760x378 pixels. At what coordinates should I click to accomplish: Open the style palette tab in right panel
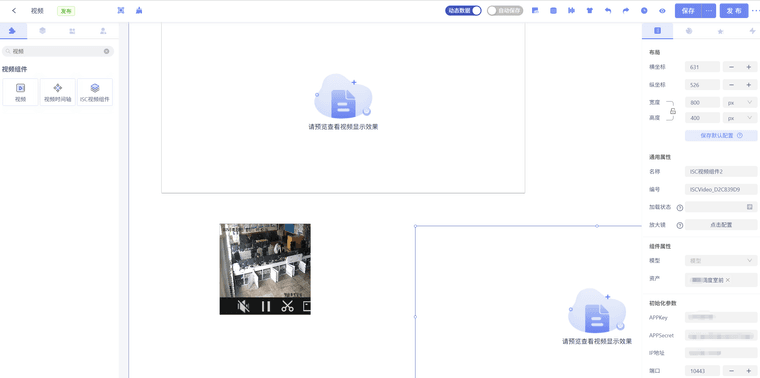(x=689, y=31)
